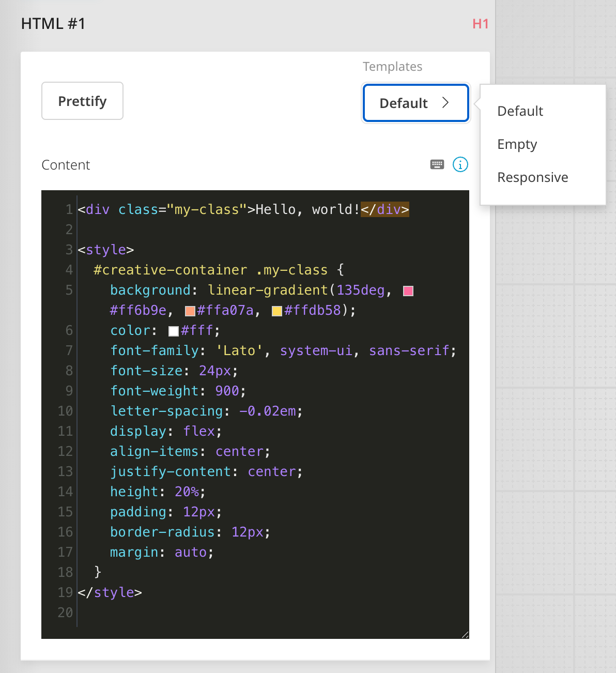This screenshot has height=673, width=616.
Task: Click the Content label above the editor
Action: (66, 164)
